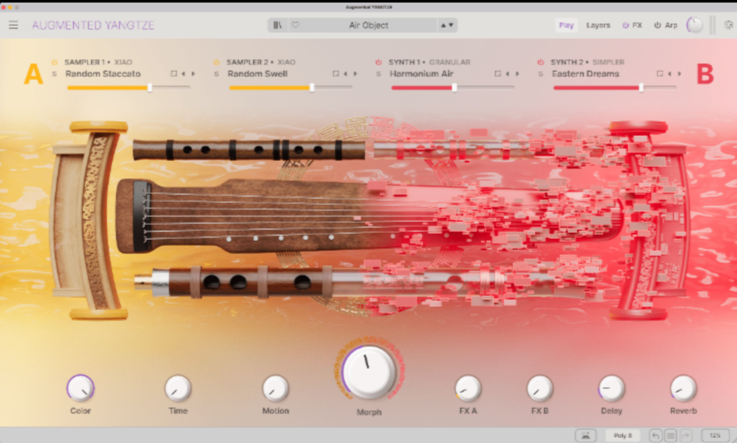The image size is (737, 443).
Task: Click the macro/brightness icon in bottom bar
Action: point(586,435)
